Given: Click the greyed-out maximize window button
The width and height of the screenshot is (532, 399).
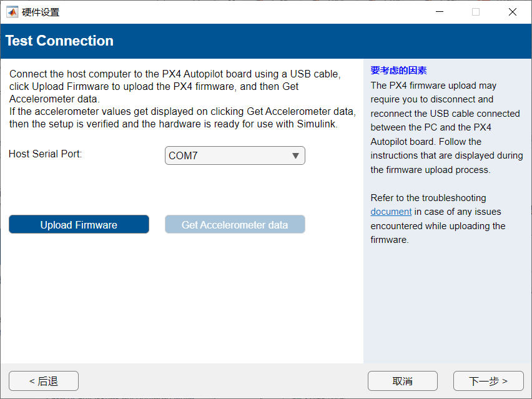Looking at the screenshot, I should point(476,12).
